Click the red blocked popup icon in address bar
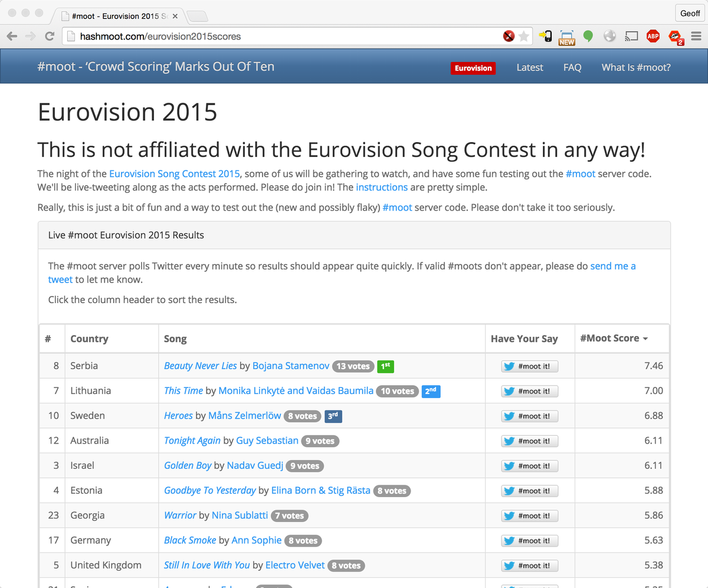This screenshot has width=708, height=588. pos(509,37)
